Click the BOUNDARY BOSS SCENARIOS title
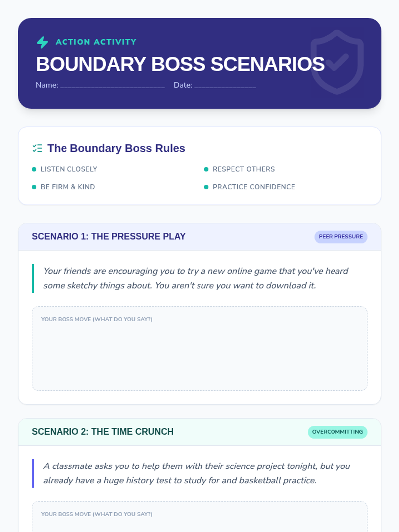The width and height of the screenshot is (399, 532). coord(180,64)
